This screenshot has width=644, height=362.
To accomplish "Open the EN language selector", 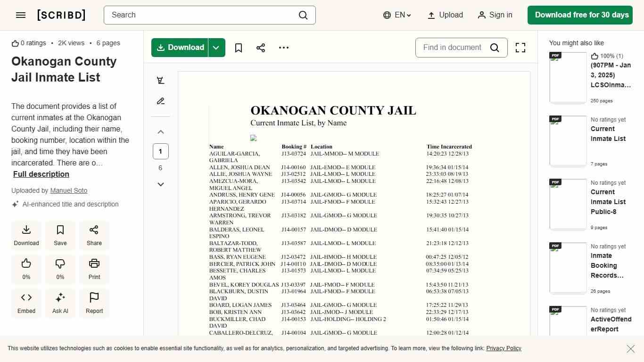I will (x=396, y=15).
